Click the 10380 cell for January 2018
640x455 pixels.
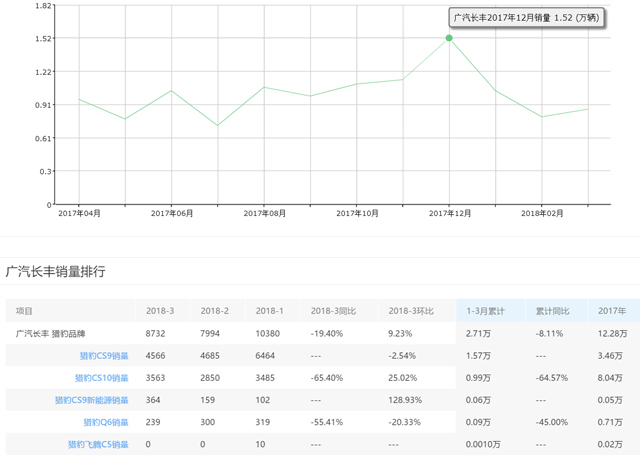pos(268,334)
